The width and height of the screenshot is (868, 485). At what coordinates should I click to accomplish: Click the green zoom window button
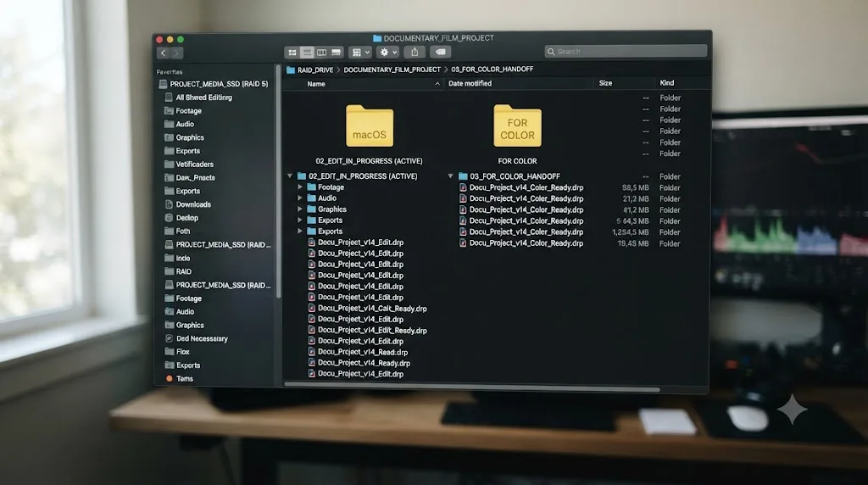(181, 39)
